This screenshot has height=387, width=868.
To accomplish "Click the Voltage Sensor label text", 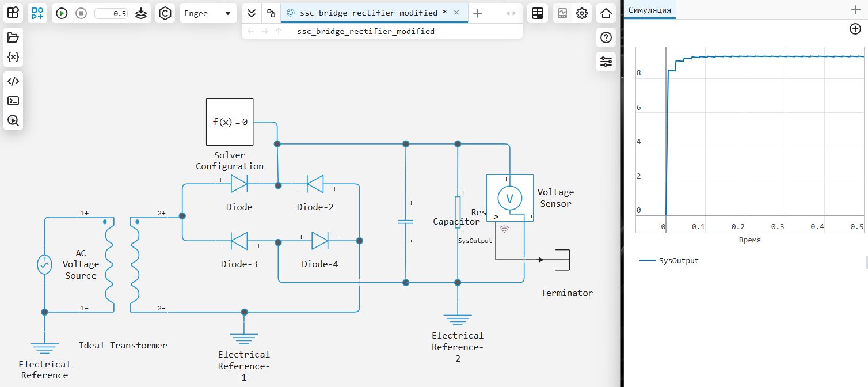I will [555, 198].
